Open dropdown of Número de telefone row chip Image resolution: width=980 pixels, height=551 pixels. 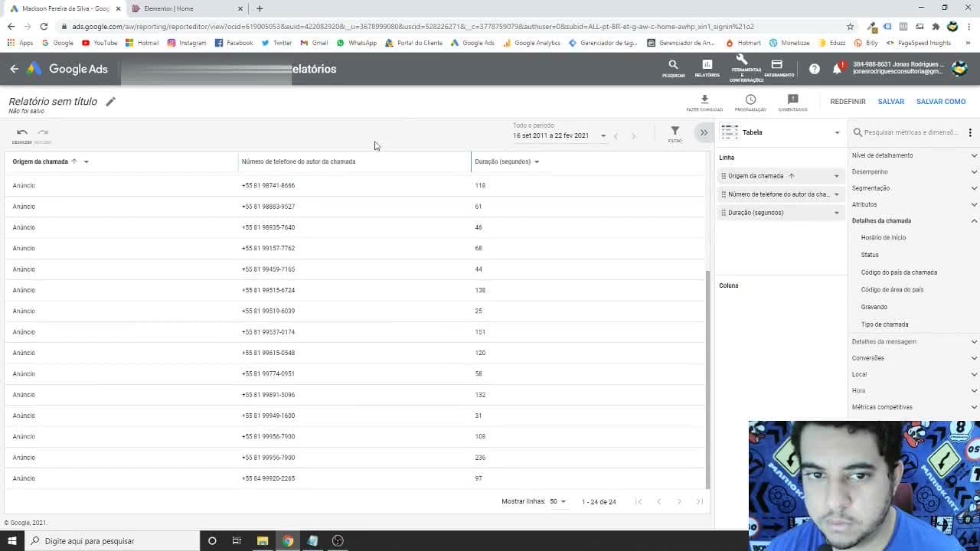click(836, 194)
